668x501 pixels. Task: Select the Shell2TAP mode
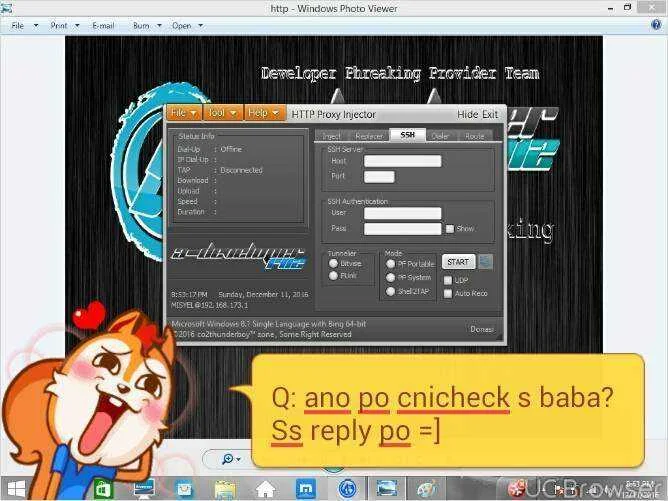(390, 291)
